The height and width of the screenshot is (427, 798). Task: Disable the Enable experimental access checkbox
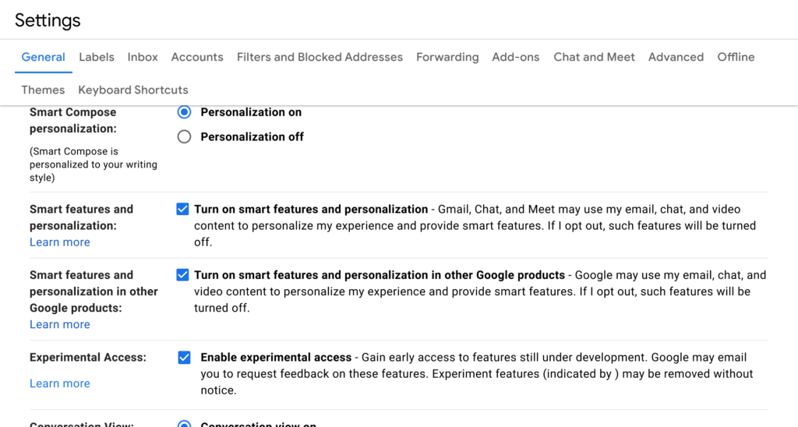coord(184,357)
